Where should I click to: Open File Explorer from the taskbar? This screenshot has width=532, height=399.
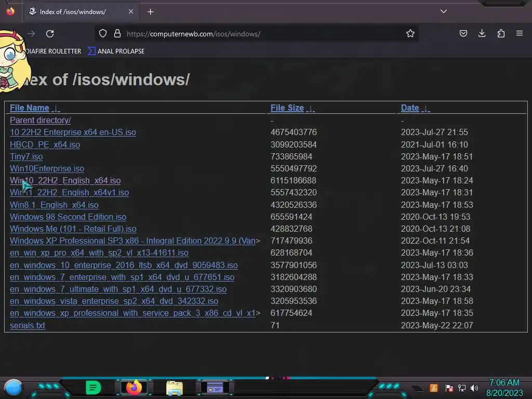(175, 388)
